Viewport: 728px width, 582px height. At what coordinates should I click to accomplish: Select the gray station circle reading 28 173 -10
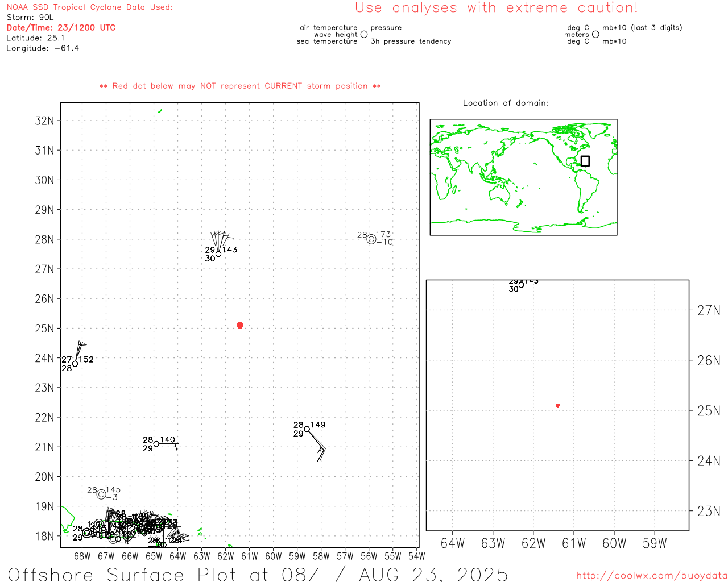[x=371, y=239]
